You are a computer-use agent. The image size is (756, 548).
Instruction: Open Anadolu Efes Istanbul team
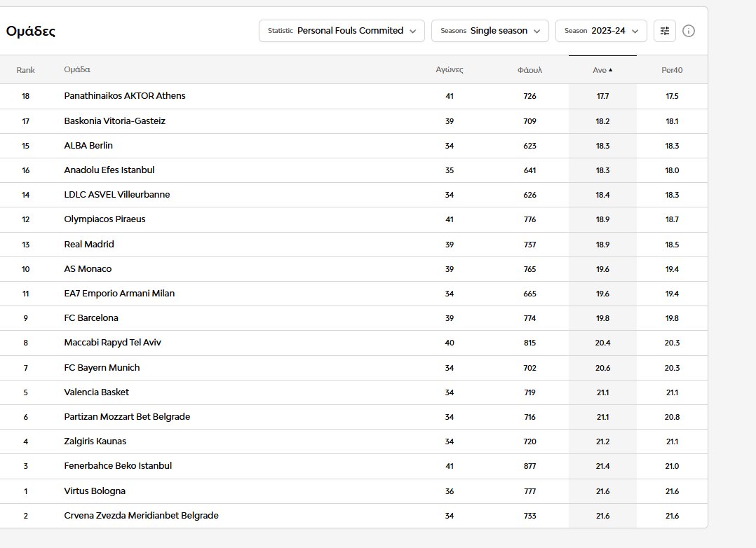click(109, 170)
